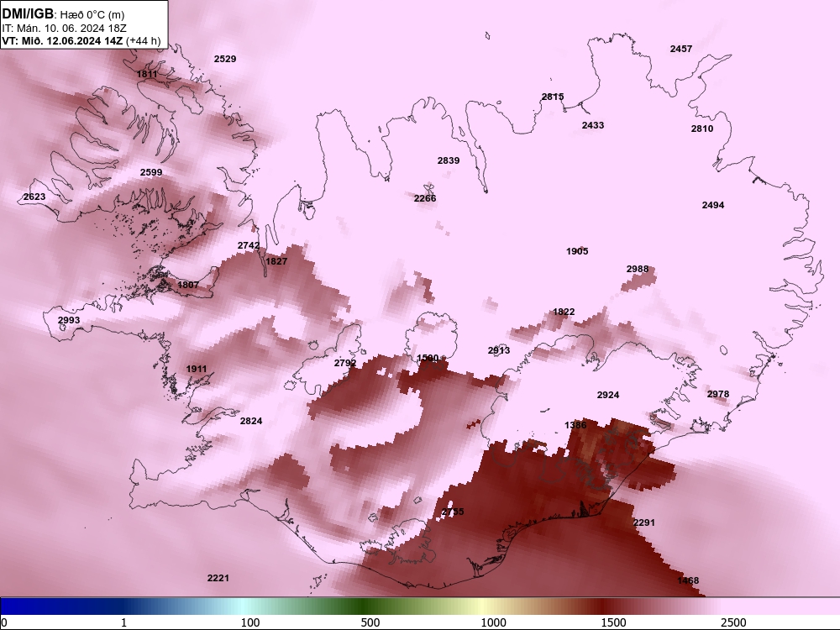Click the map value 1386

[575, 425]
